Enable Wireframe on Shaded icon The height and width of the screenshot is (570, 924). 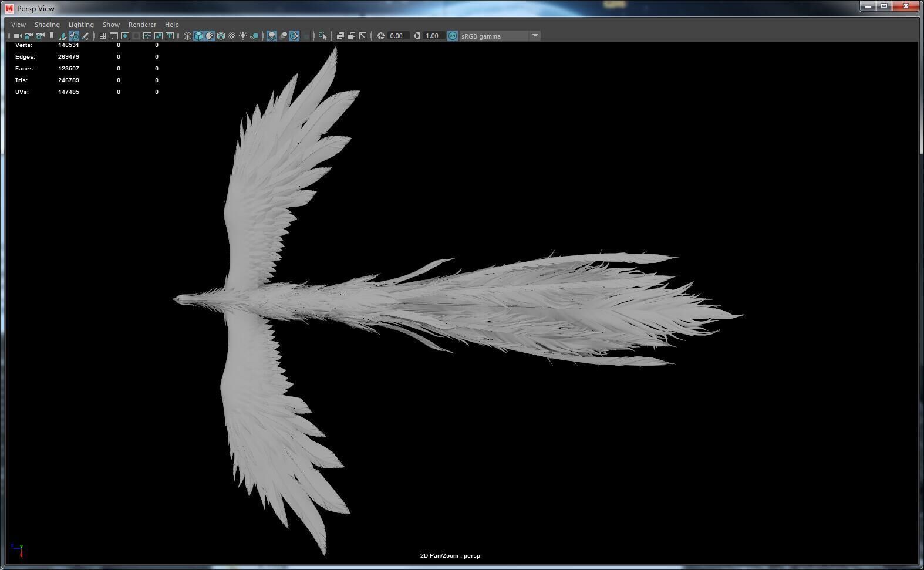221,36
